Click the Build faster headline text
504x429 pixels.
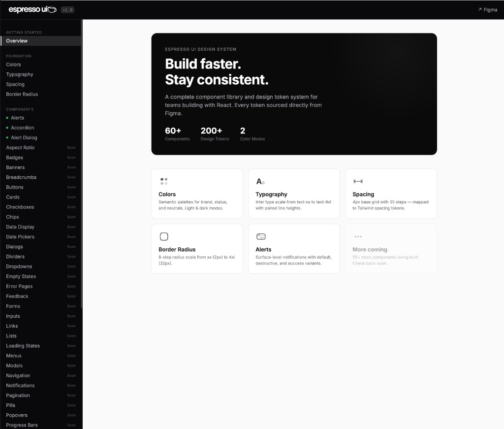click(x=203, y=64)
